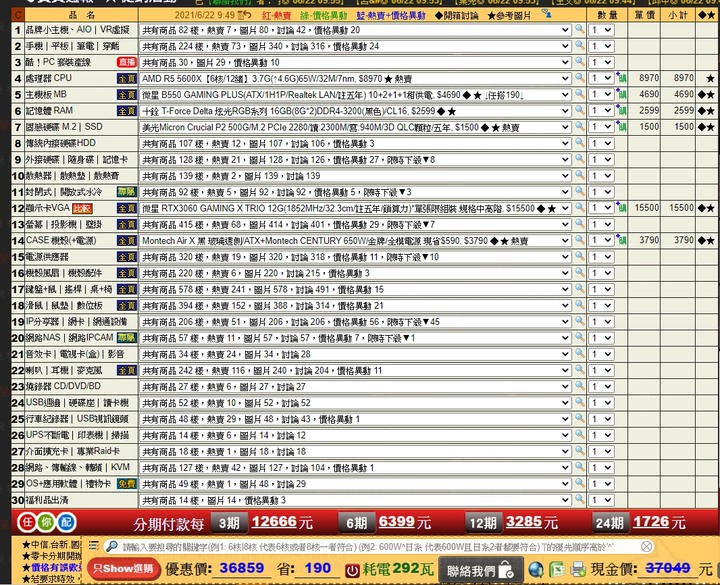Open the product dropdown for 品牌小主機、AIO

[355, 30]
